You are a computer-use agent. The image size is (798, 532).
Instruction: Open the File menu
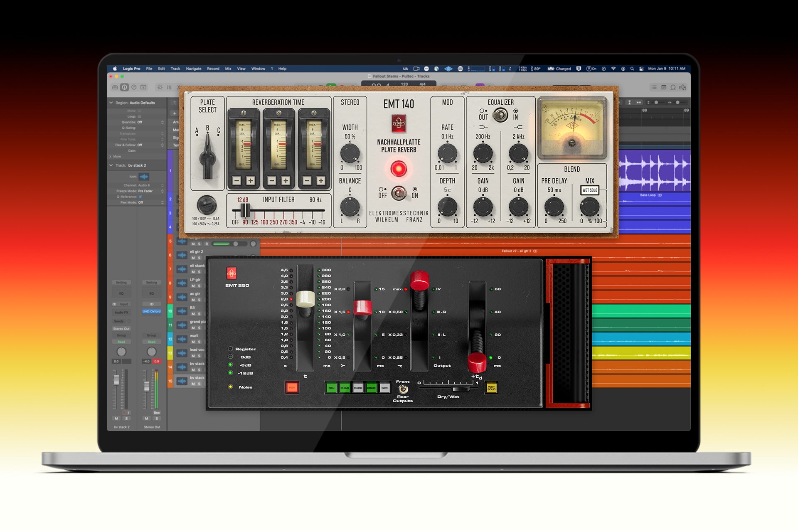point(149,69)
